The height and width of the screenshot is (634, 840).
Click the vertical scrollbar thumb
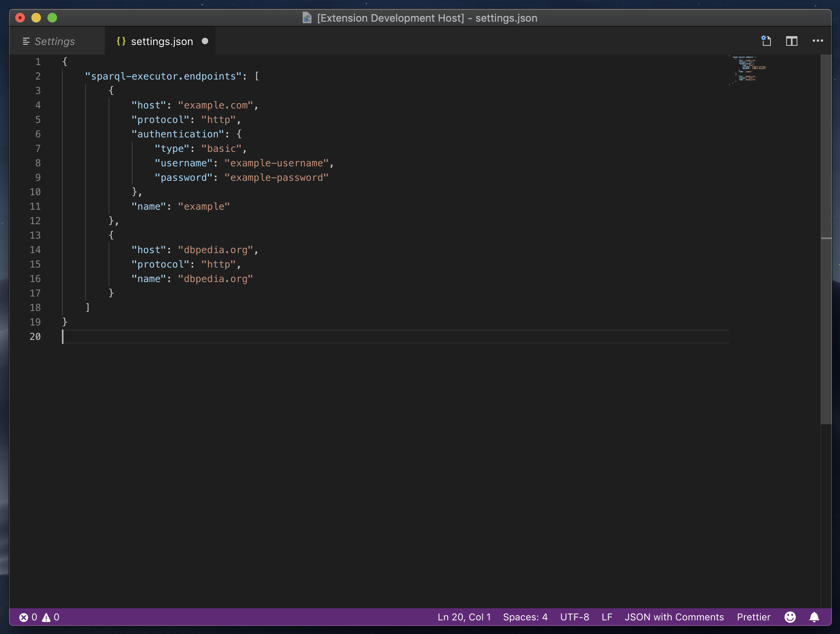tap(826, 239)
